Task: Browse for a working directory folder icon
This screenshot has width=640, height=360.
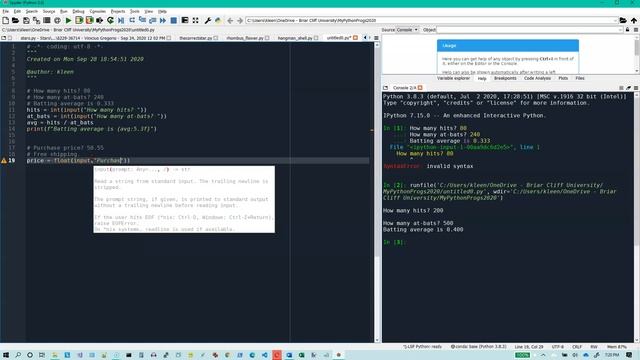Action: [x=623, y=20]
